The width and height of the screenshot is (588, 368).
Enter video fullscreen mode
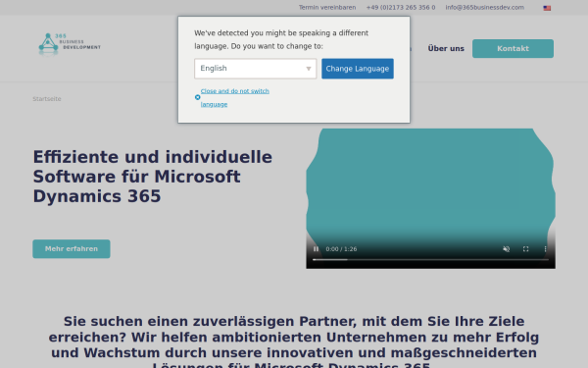pos(525,249)
